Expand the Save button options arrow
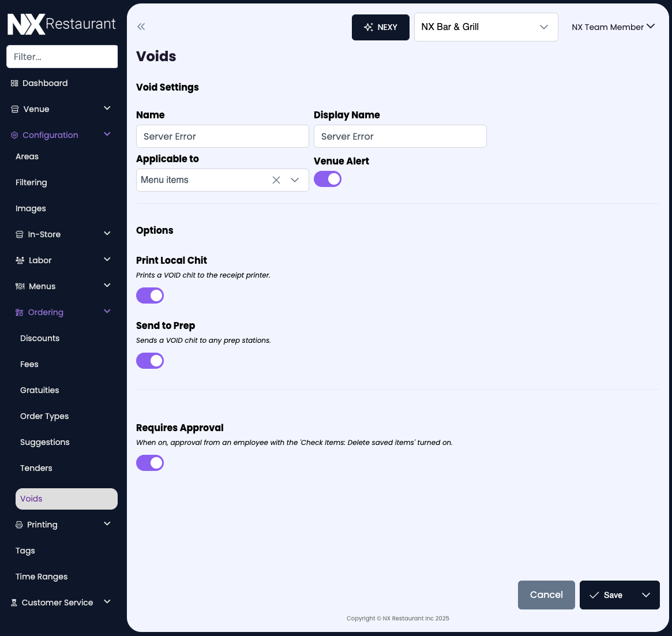Viewport: 672px width, 636px height. point(646,595)
